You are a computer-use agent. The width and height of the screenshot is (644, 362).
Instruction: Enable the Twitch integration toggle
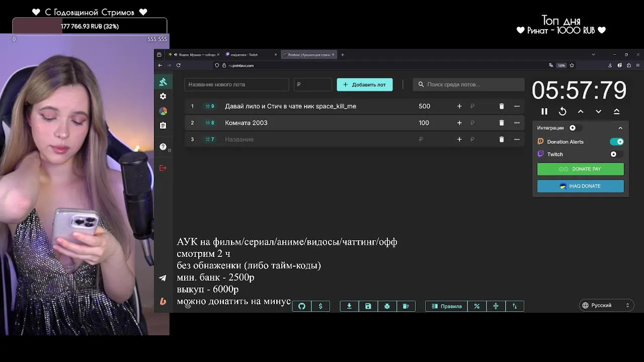click(x=617, y=154)
